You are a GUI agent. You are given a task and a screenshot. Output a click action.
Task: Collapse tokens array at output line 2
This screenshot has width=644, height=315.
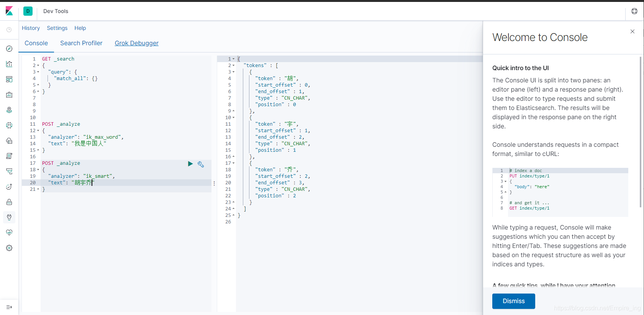234,66
